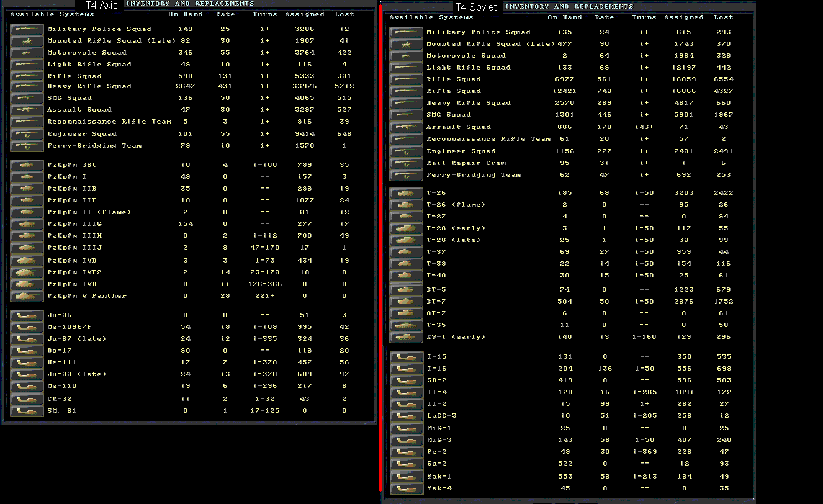Select the PzKpfw IIB tank icon
Image resolution: width=823 pixels, height=504 pixels.
27,189
